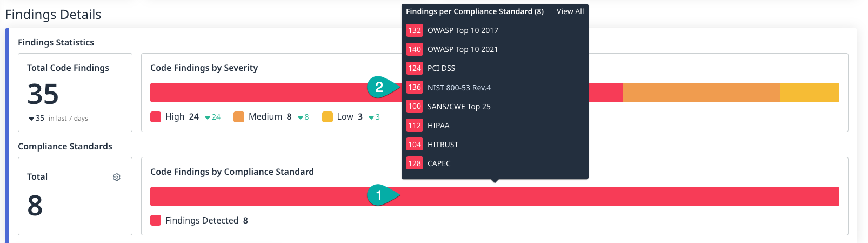The width and height of the screenshot is (868, 243).
Task: Click the red 132 findings badge
Action: coord(415,30)
